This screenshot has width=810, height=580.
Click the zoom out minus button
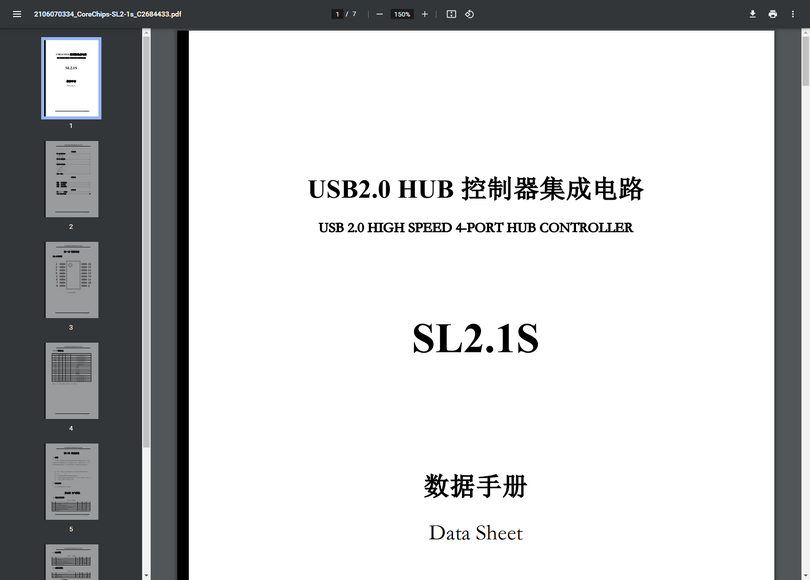(380, 14)
